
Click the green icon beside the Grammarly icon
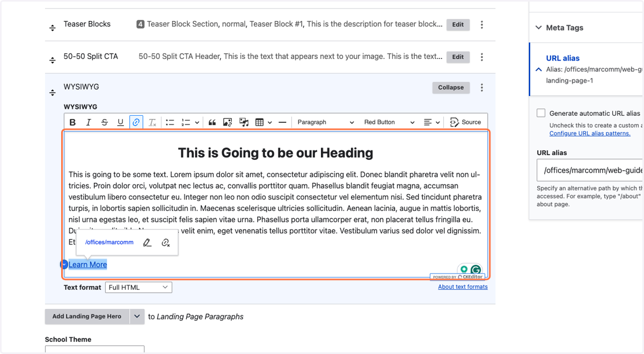tap(464, 269)
